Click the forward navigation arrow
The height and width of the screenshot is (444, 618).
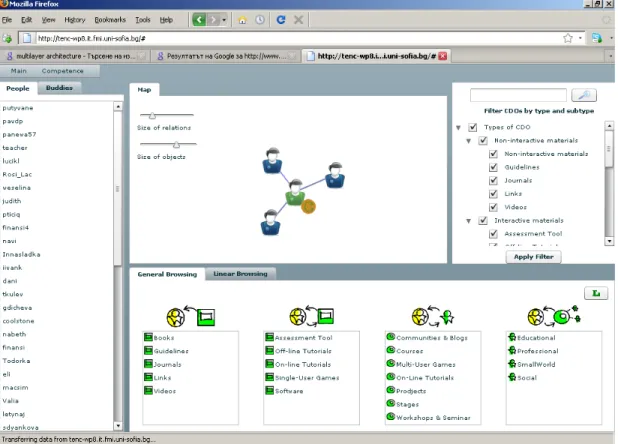tap(213, 20)
